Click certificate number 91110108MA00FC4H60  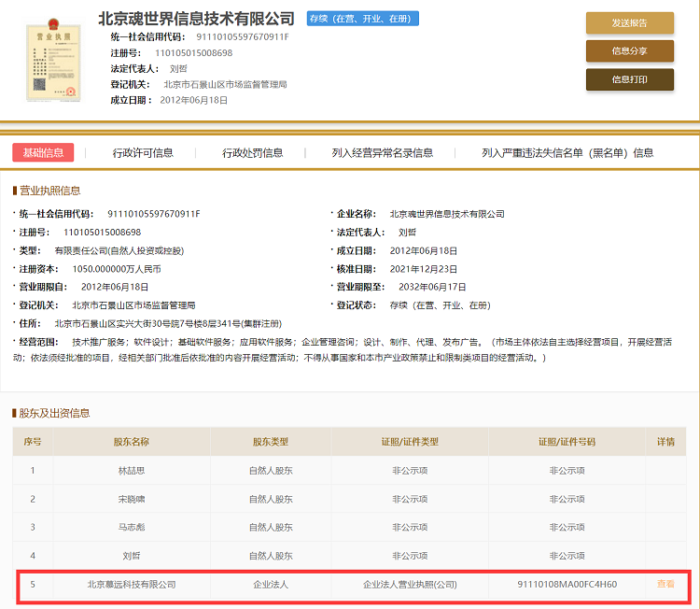567,585
